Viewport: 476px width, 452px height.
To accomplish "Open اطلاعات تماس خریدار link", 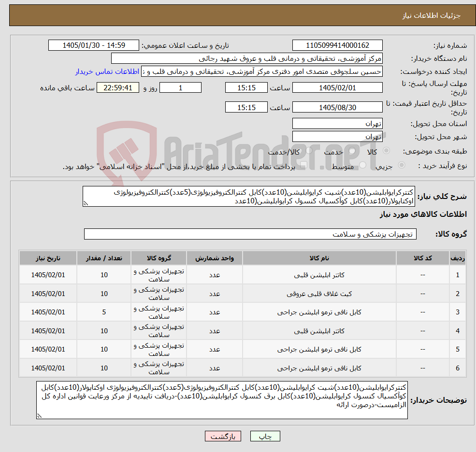I will pos(107,71).
